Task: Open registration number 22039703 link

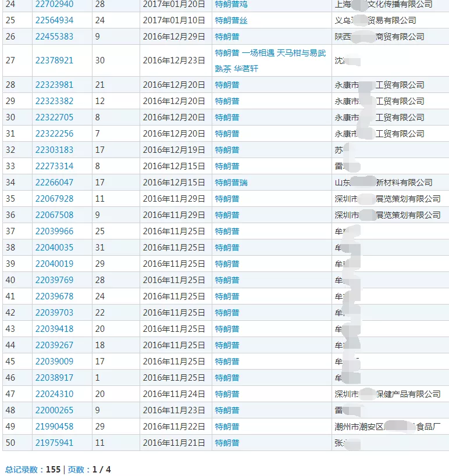Action: coord(54,313)
